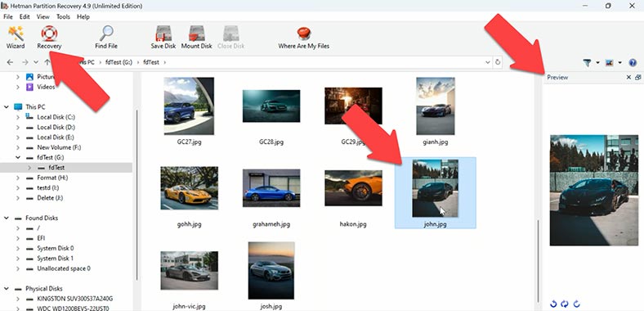This screenshot has width=644, height=311.
Task: Navigate up one folder level
Action: [47, 62]
